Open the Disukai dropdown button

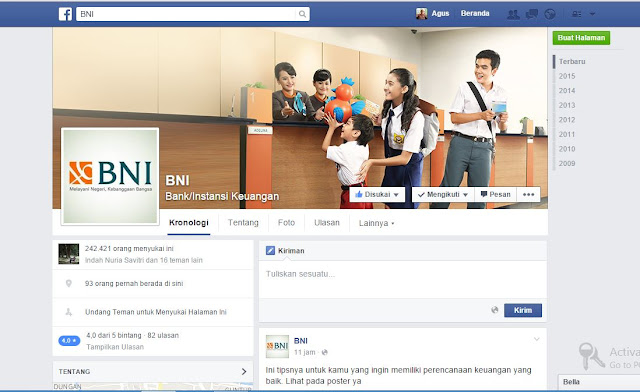click(377, 194)
